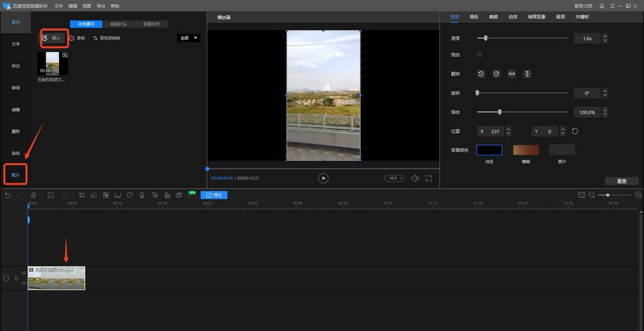Click the microphone voiceover icon
Screen dimensions: 644x331
[x=142, y=195]
